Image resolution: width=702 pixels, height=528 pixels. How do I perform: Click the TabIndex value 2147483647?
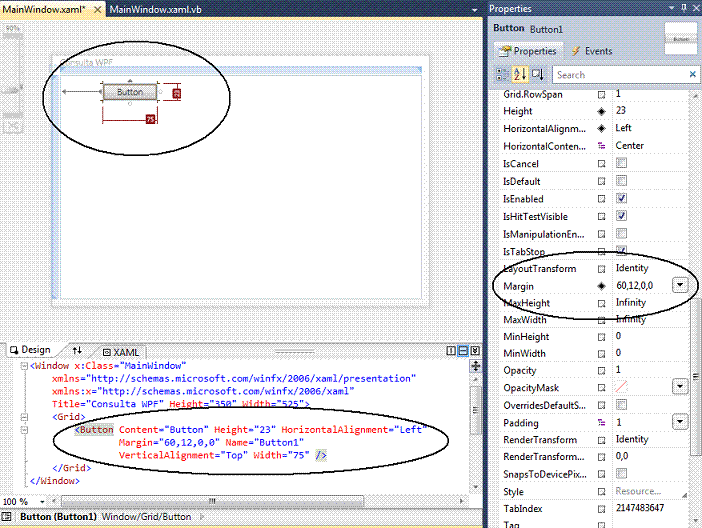tap(640, 508)
